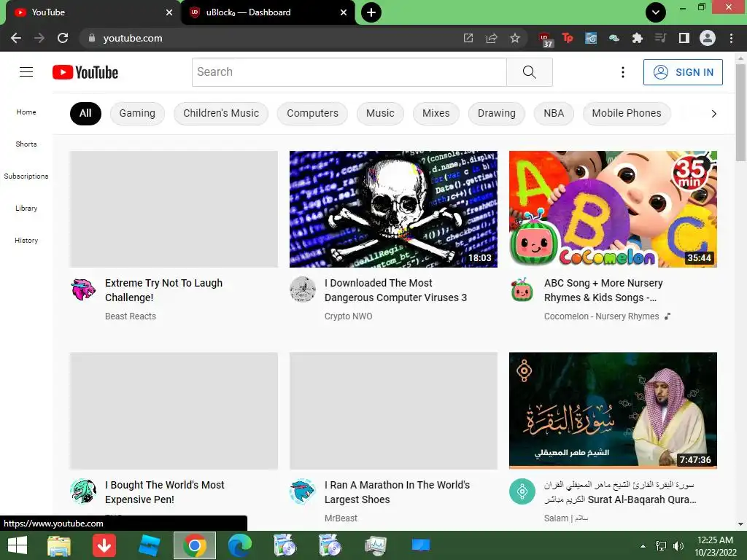Click the browser forward arrow
This screenshot has height=560, width=747.
[x=39, y=38]
